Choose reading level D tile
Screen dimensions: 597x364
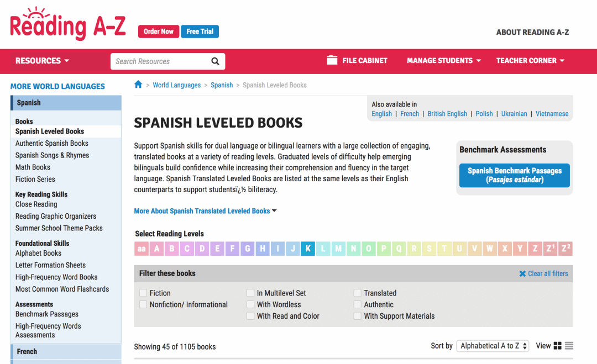point(202,249)
